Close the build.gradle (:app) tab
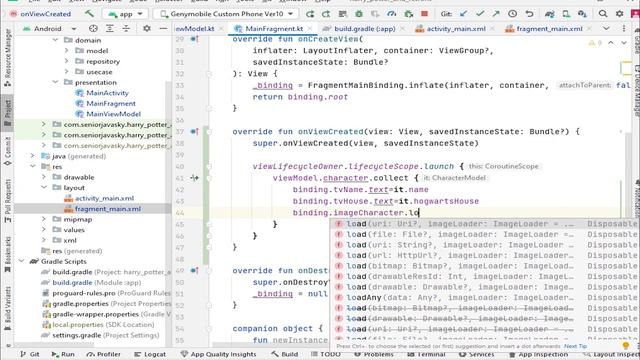Viewport: 640px width, 360px height. tap(402, 29)
